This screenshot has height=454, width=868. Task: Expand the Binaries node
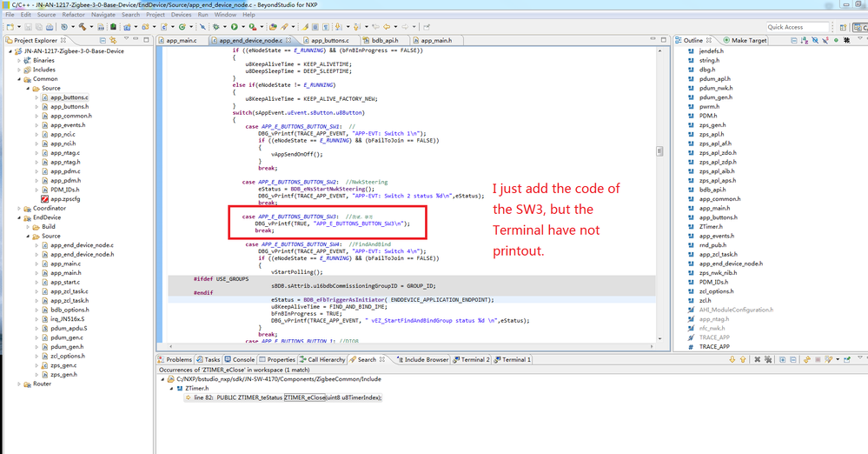pos(19,60)
